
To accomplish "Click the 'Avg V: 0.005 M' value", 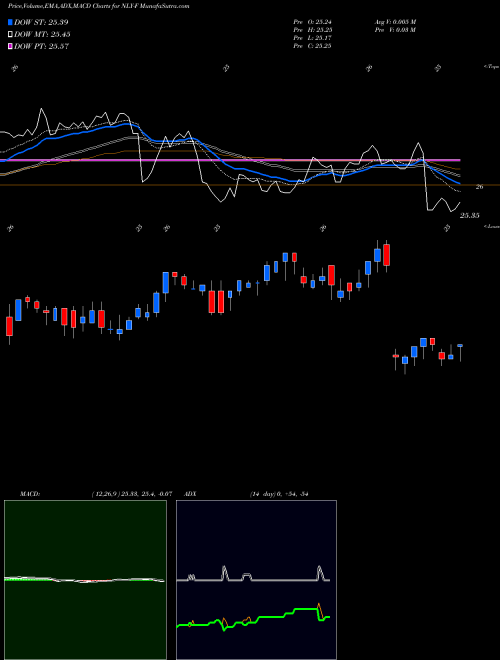I will (x=396, y=22).
